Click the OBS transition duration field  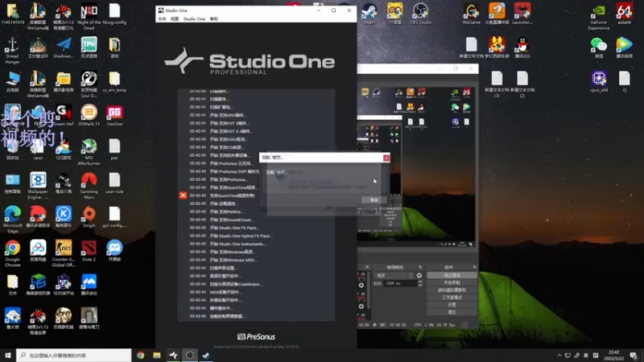(400, 284)
